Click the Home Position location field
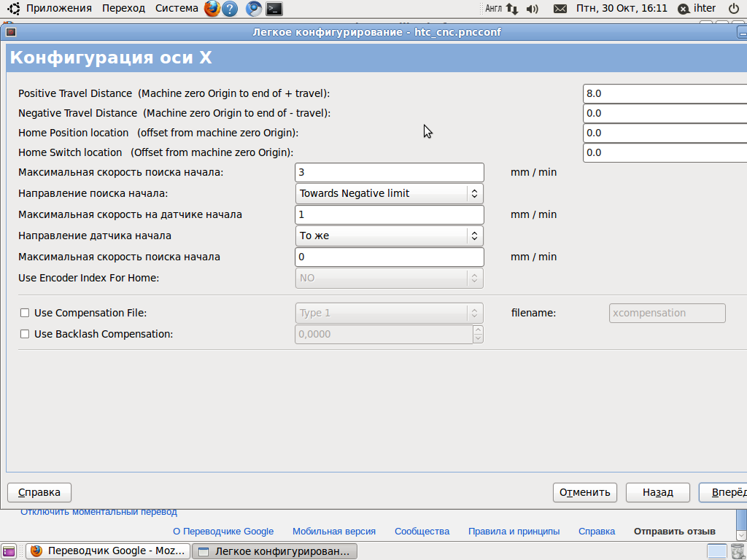Screen dimensions: 747x560 pos(665,133)
